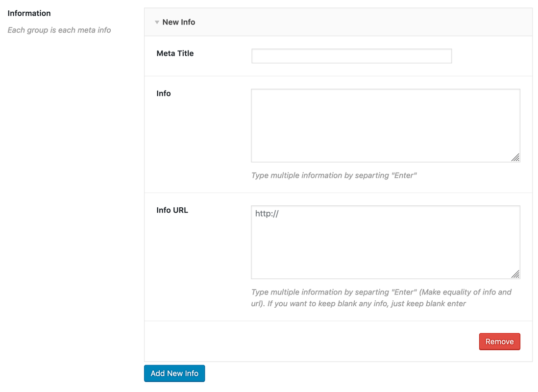Collapse the New Info group triangle
Image resolution: width=538 pixels, height=392 pixels.
(x=157, y=23)
